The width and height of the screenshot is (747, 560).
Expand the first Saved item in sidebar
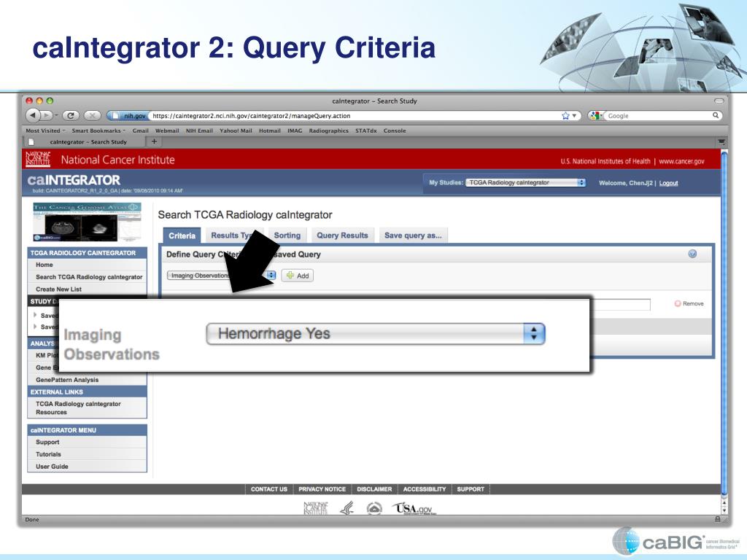point(35,315)
